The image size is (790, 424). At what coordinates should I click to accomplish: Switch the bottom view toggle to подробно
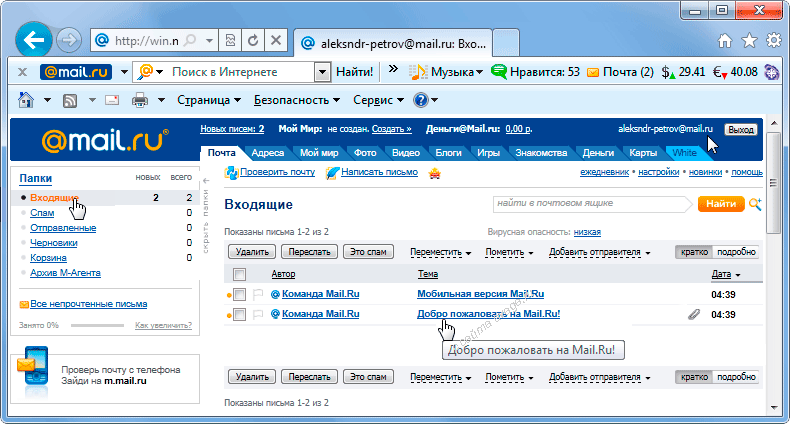coord(736,377)
